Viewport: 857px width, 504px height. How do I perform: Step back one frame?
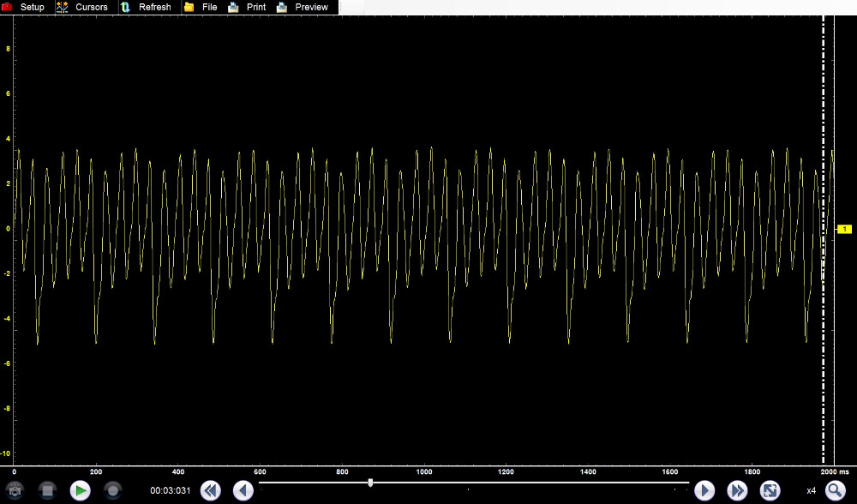pos(243,490)
